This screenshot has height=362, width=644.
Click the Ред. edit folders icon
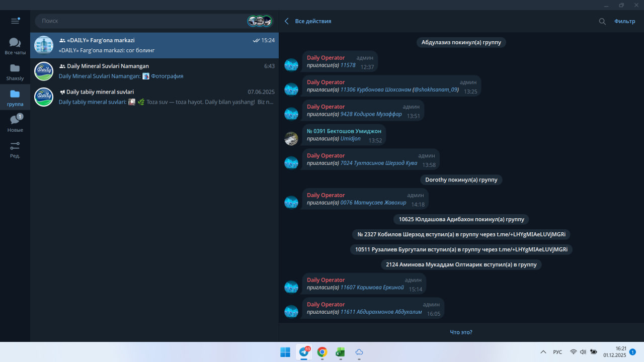[15, 149]
